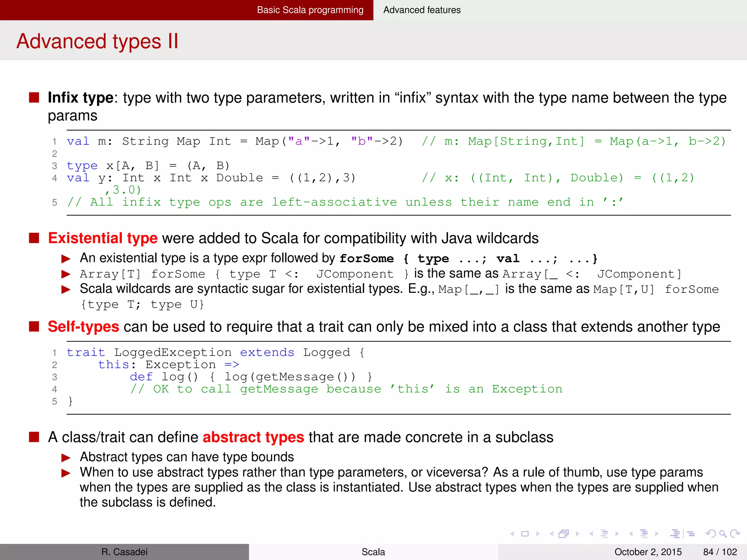747x560 pixels.
Task: Click bullet Abstract types can have type bounds
Action: click(x=187, y=457)
